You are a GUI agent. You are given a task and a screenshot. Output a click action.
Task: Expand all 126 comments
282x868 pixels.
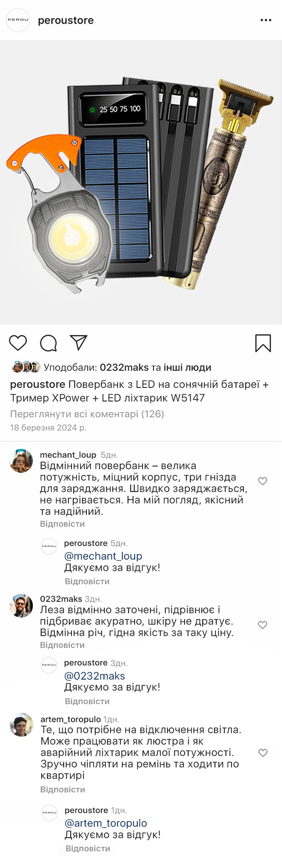(x=87, y=414)
